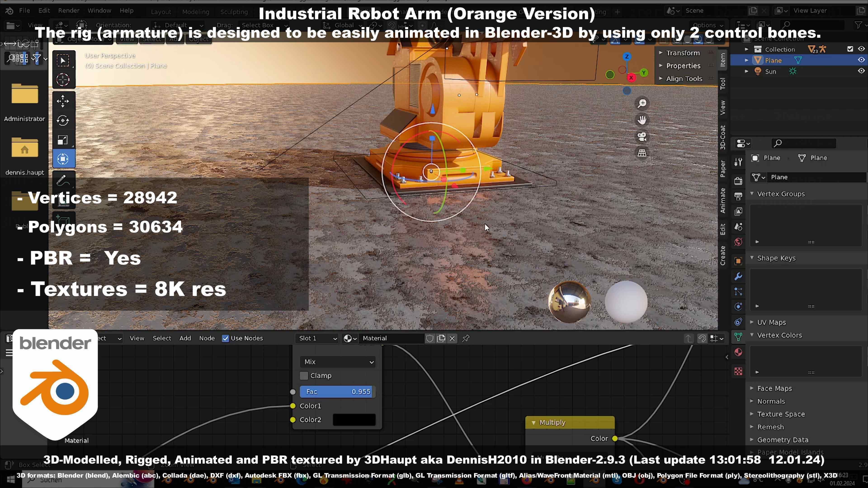This screenshot has width=868, height=488.
Task: Open the View Layer properties tab
Action: click(x=738, y=211)
